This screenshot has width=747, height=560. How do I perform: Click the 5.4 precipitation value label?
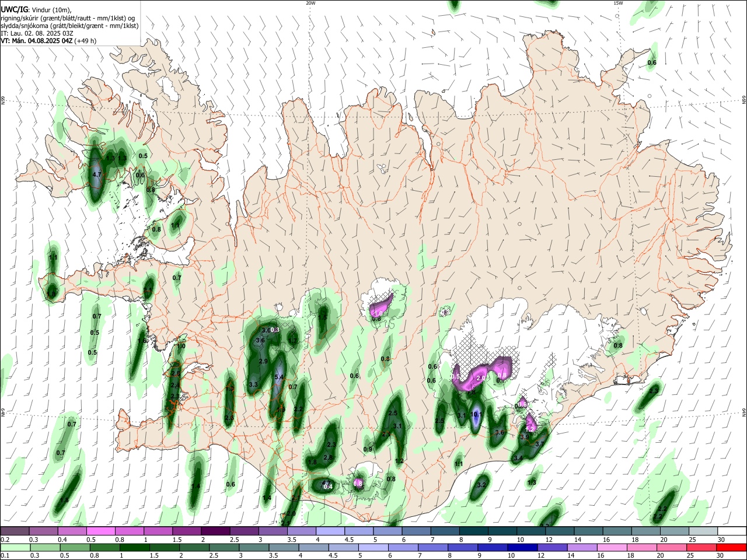(x=279, y=377)
